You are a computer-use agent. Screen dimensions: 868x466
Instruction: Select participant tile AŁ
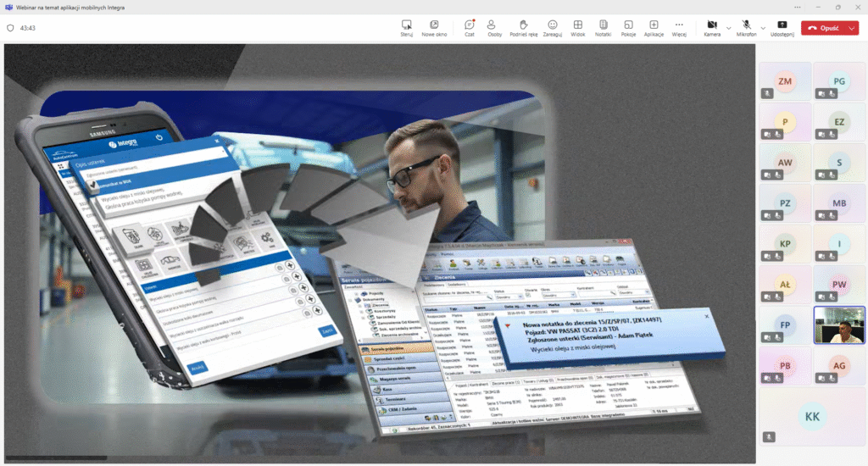pyautogui.click(x=785, y=285)
